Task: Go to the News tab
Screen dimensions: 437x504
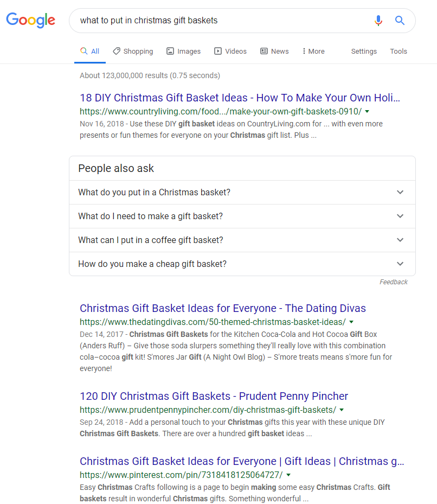Action: (274, 52)
